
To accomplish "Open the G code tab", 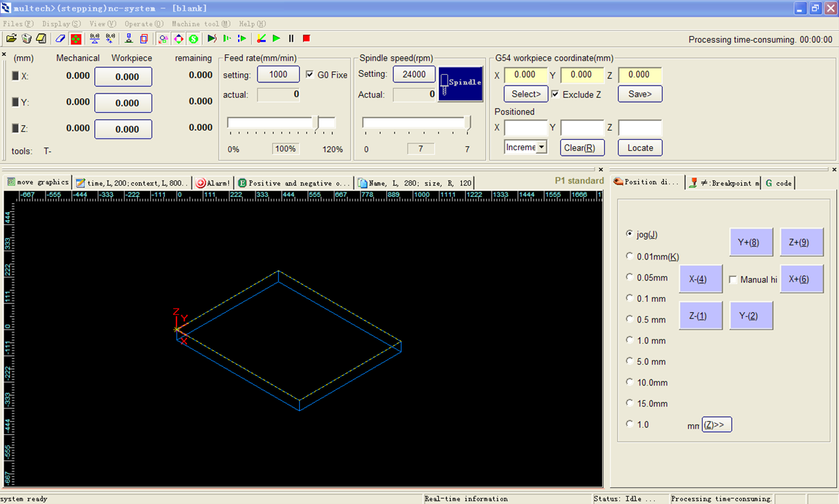I will pyautogui.click(x=778, y=183).
